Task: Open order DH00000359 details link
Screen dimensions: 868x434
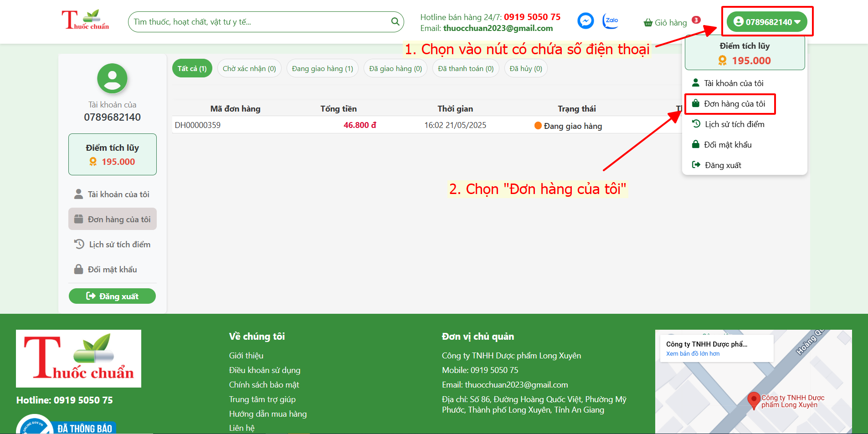Action: tap(198, 125)
